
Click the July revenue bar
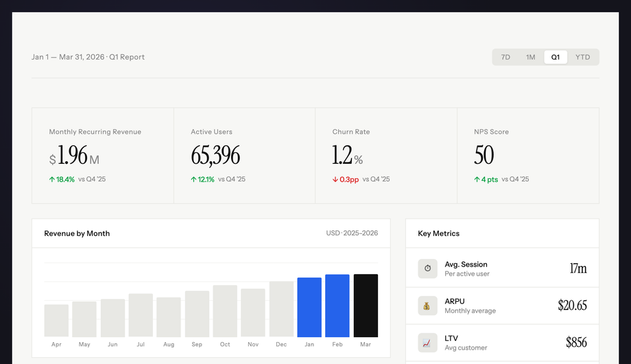click(141, 315)
